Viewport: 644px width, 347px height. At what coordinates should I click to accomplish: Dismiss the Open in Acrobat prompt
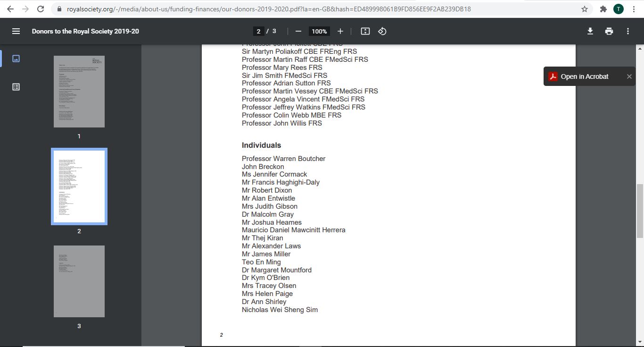(629, 76)
